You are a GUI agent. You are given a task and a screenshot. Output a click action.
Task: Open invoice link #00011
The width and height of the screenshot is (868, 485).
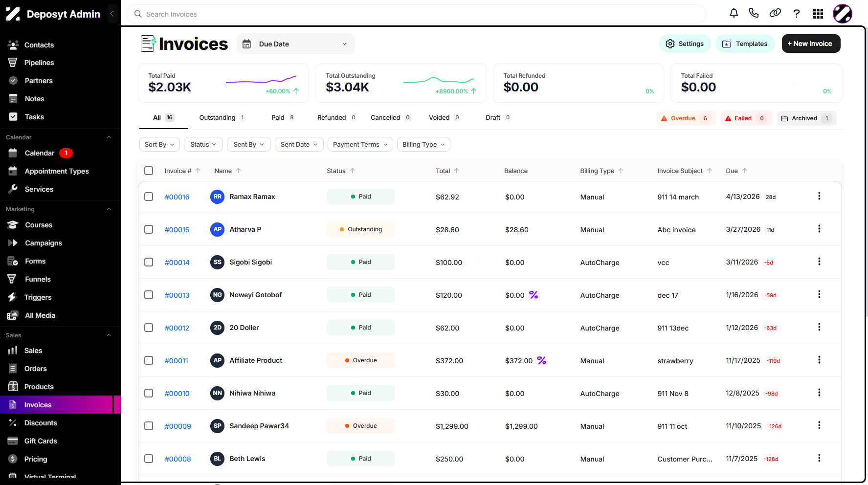coord(177,361)
